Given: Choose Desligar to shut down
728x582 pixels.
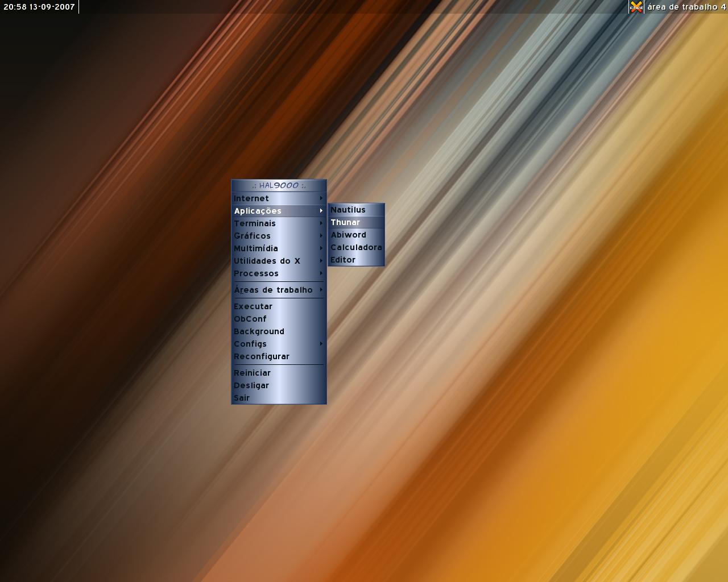Looking at the screenshot, I should [279, 385].
